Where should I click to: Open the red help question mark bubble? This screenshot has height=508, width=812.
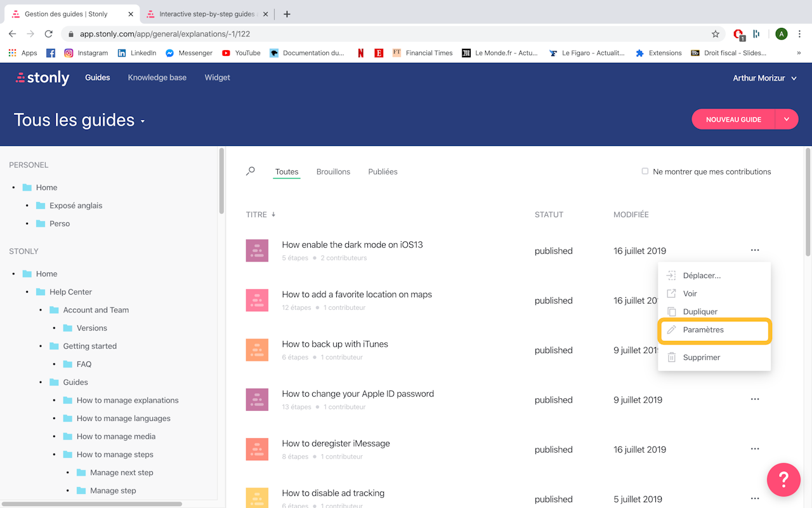click(x=783, y=479)
